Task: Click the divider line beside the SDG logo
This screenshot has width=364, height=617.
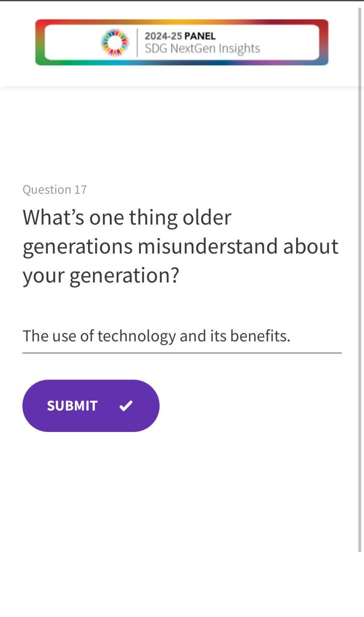Action: [x=137, y=42]
